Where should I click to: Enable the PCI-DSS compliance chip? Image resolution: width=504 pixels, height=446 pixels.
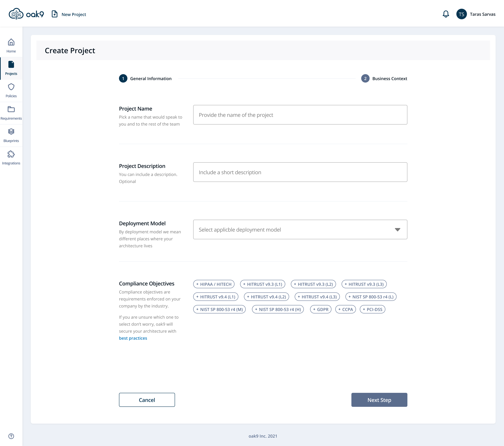[x=372, y=309]
